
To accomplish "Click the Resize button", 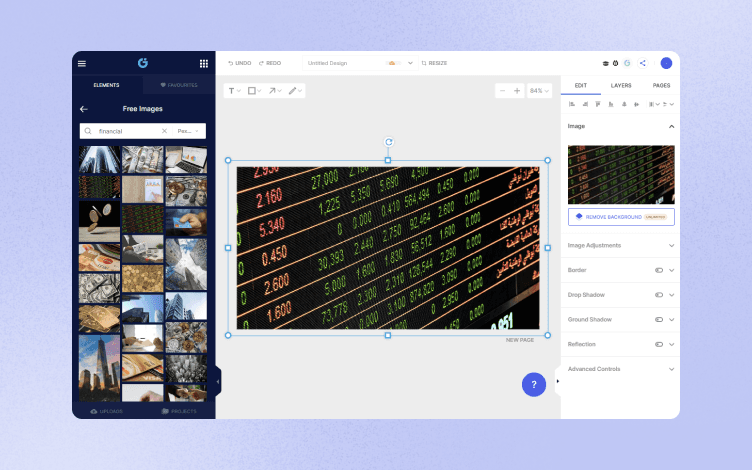I will [434, 63].
